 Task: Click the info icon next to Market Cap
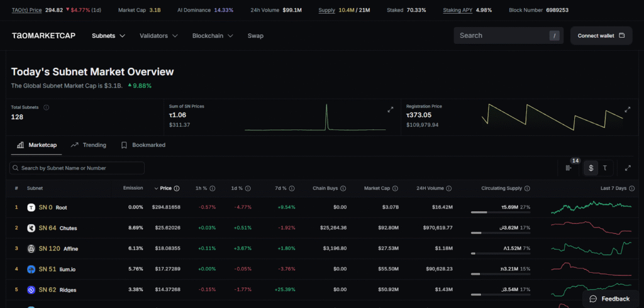point(394,189)
